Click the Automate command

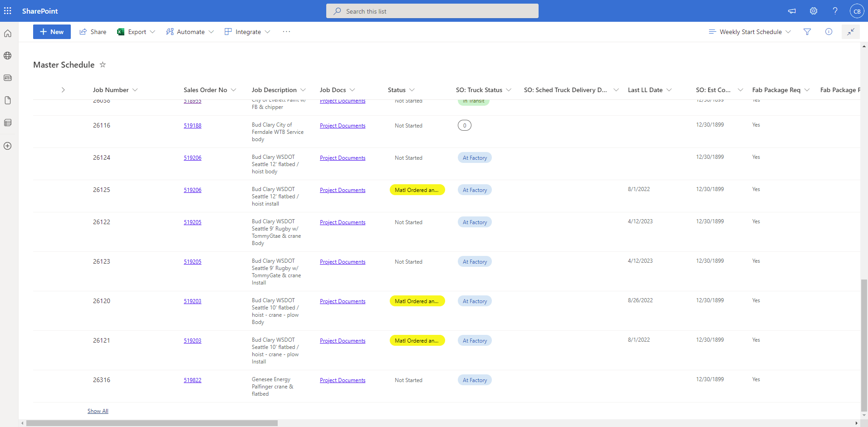(x=190, y=32)
